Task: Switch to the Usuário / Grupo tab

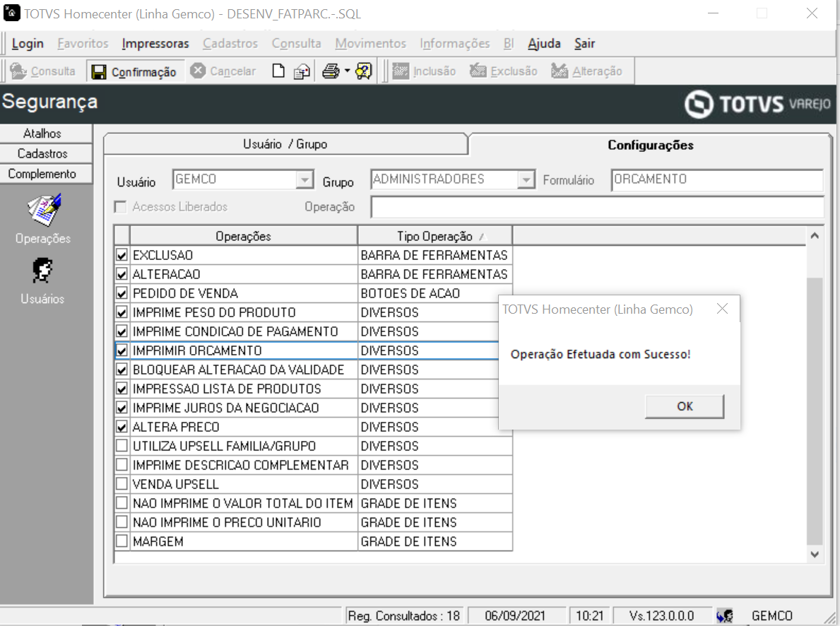Action: point(285,144)
